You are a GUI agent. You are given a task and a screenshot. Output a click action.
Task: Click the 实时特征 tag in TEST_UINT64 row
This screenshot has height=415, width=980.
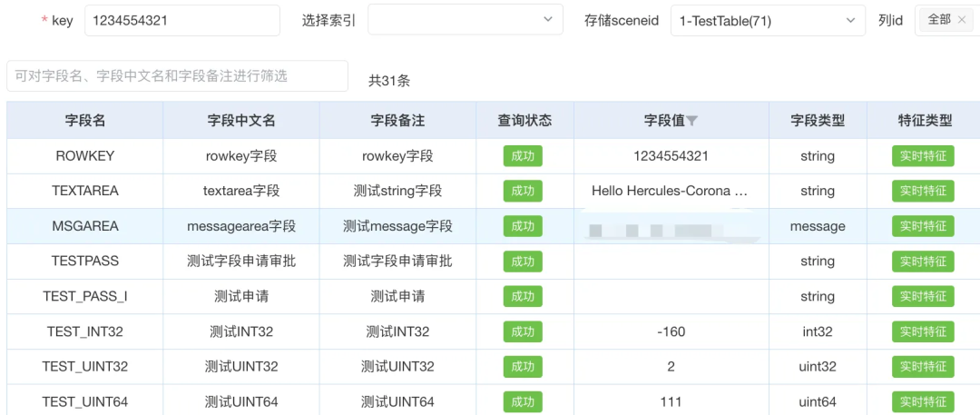pyautogui.click(x=923, y=401)
